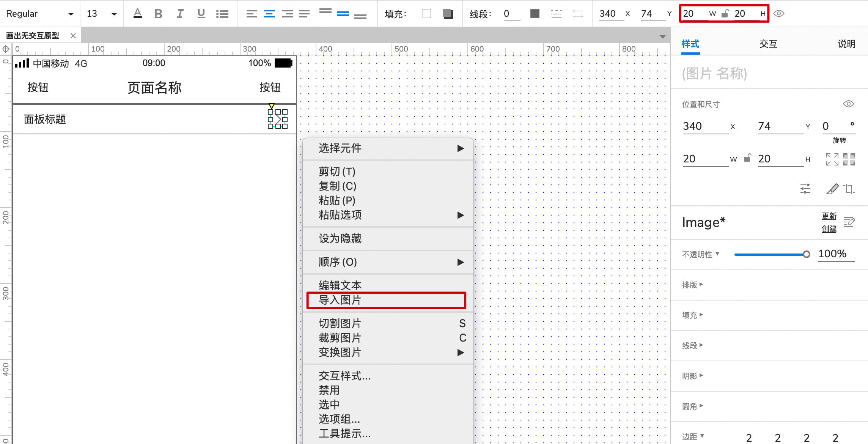Switch to the 交互 tab
The width and height of the screenshot is (868, 444).
click(x=767, y=44)
